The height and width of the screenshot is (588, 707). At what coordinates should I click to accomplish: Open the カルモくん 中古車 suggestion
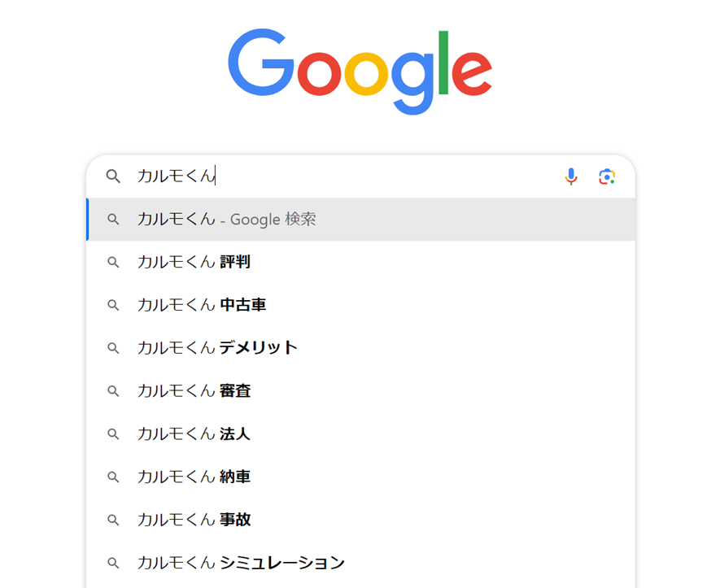coord(199,305)
